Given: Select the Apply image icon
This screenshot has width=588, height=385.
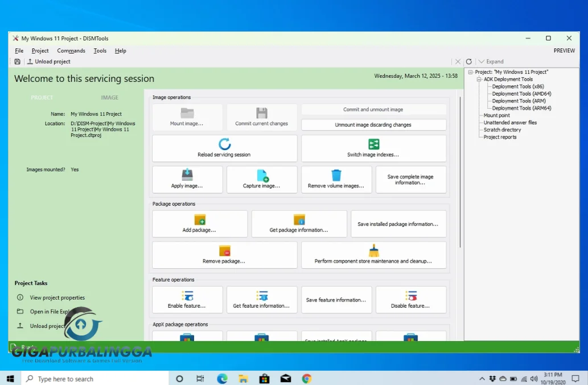Looking at the screenshot, I should point(187,175).
